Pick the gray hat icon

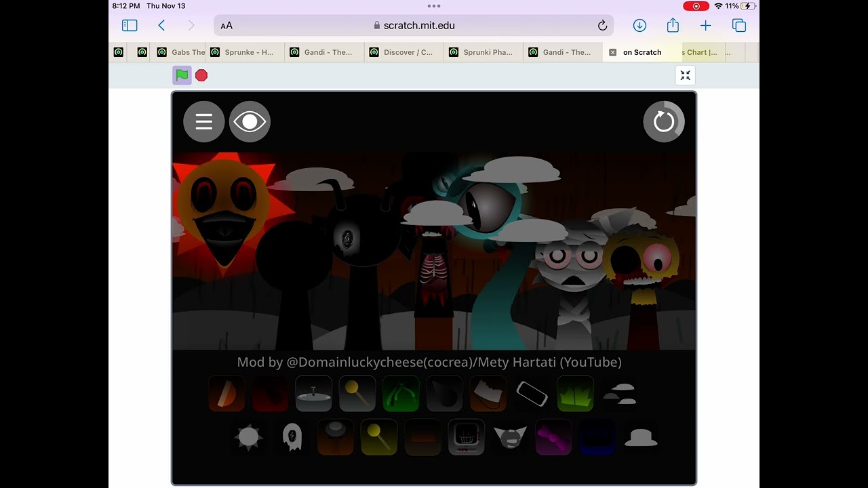(x=641, y=437)
